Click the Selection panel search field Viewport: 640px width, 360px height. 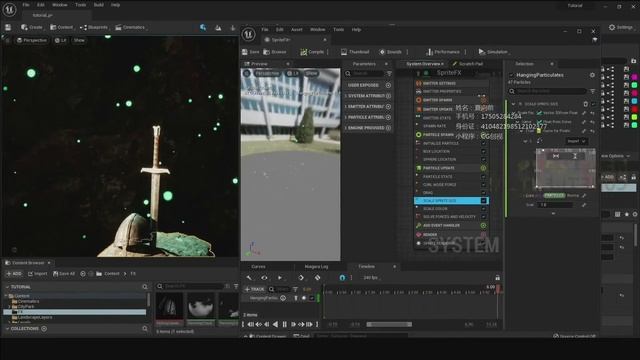point(548,91)
